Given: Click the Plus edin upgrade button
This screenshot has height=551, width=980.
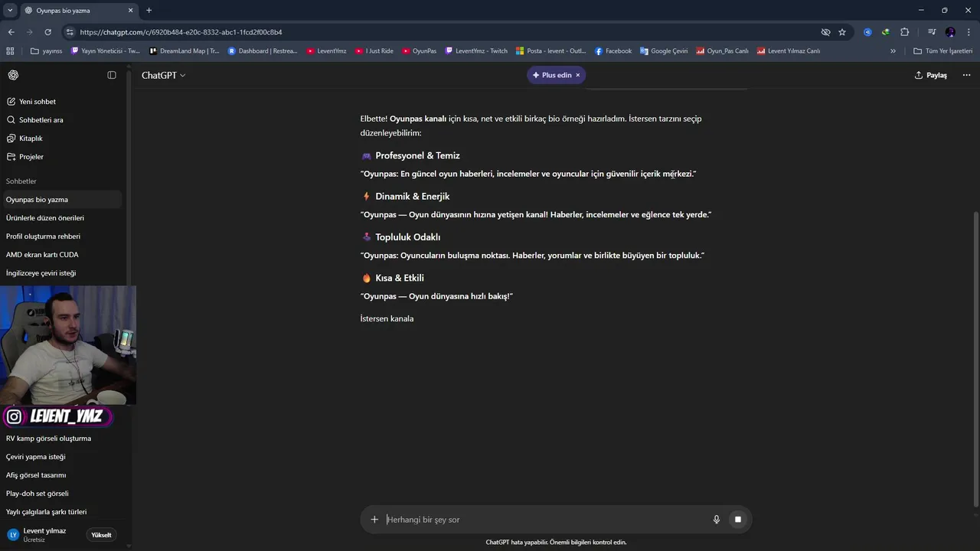Looking at the screenshot, I should [551, 75].
